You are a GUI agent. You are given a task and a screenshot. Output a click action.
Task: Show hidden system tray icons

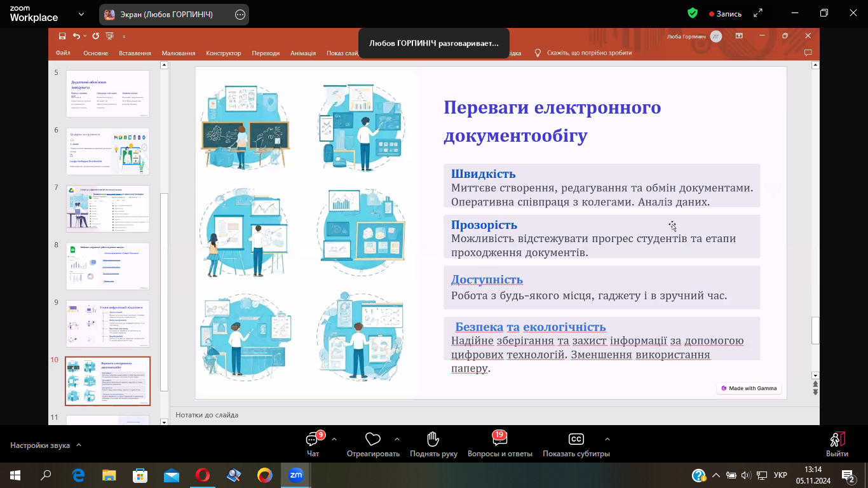tap(716, 475)
